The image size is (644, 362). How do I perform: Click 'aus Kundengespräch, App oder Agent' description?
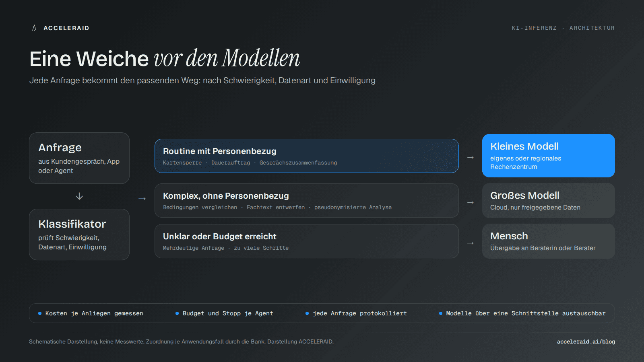[79, 166]
